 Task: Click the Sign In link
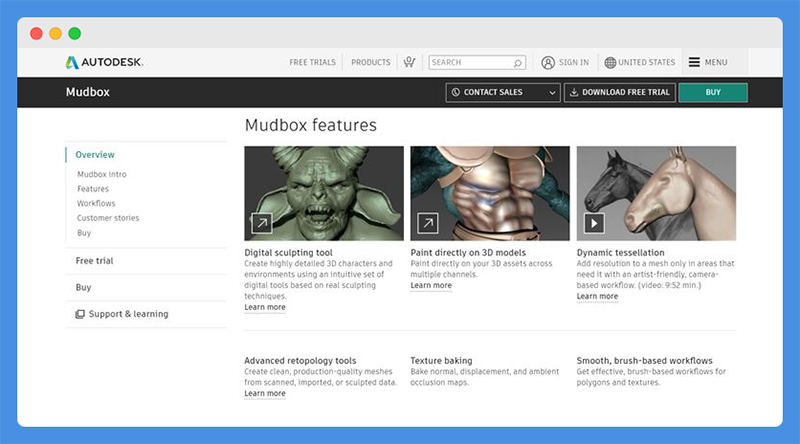pyautogui.click(x=573, y=62)
